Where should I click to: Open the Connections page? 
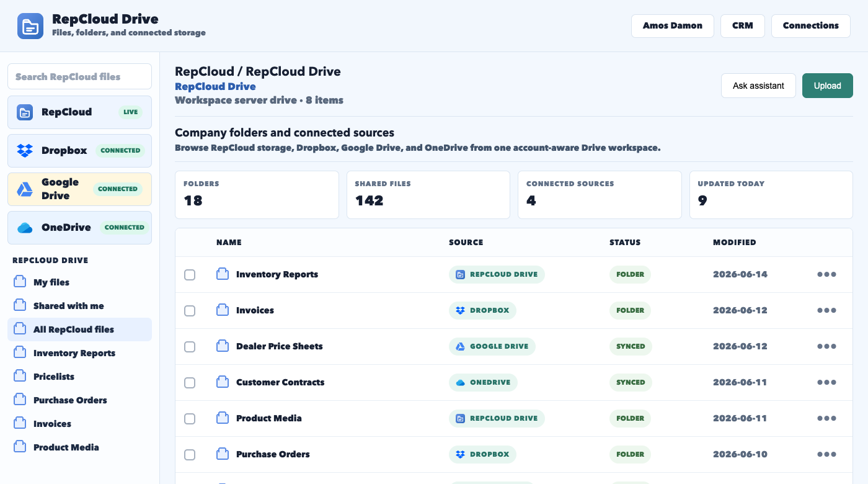click(811, 26)
